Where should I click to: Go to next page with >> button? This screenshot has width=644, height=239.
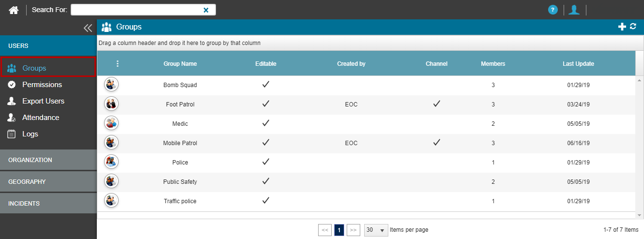tap(354, 230)
